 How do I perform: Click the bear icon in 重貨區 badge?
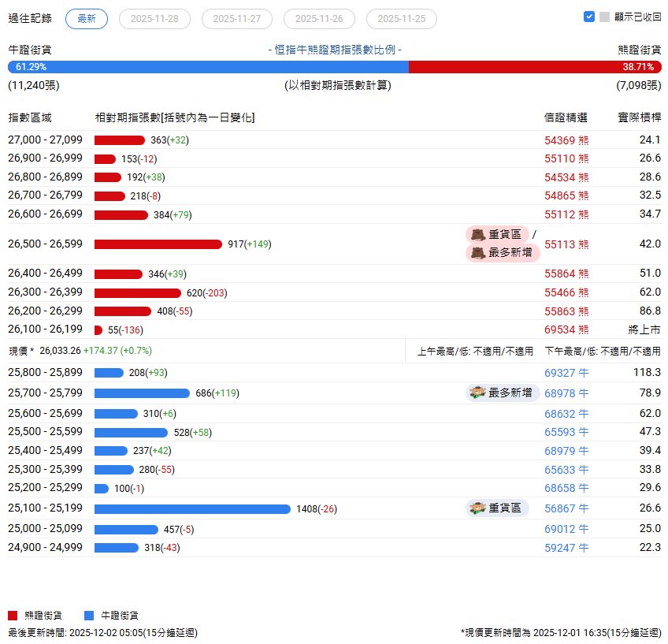[x=478, y=234]
